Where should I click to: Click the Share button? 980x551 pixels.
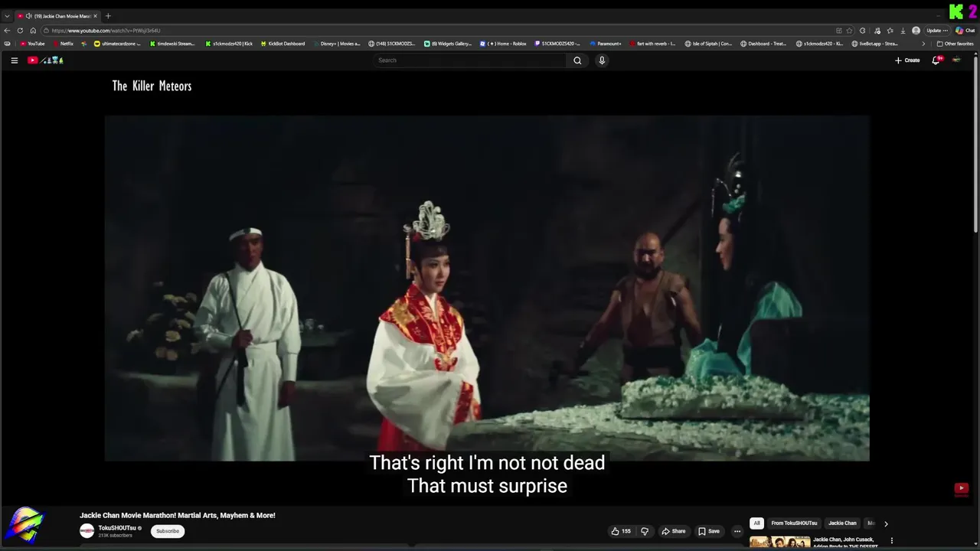tap(674, 531)
